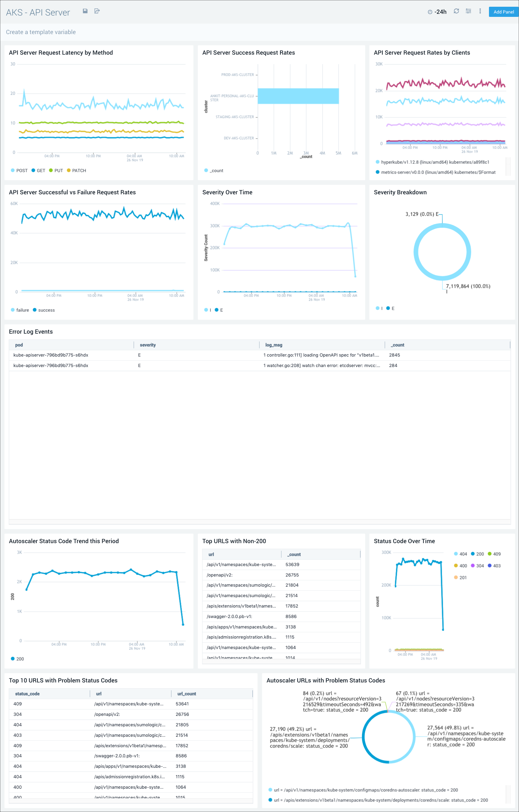Toggle 403 in Status Code legend
The height and width of the screenshot is (812, 519).
point(494,566)
